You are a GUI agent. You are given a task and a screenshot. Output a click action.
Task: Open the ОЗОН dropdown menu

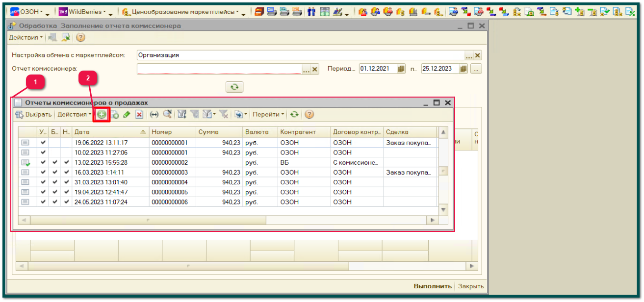(26, 12)
